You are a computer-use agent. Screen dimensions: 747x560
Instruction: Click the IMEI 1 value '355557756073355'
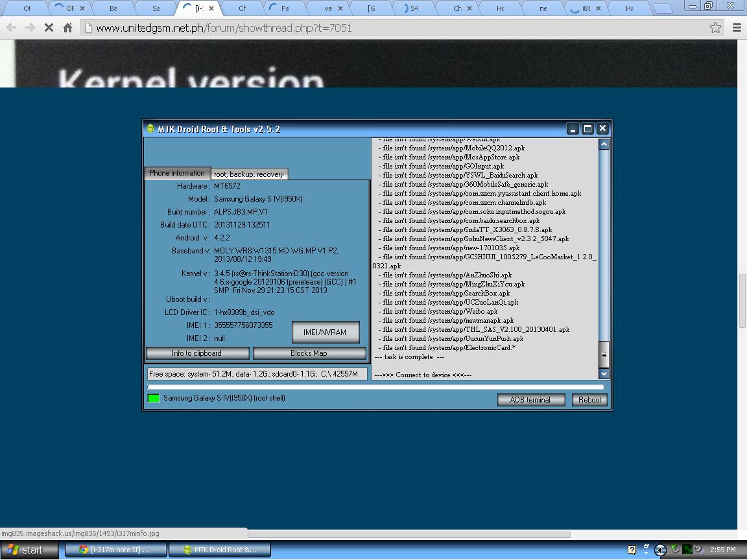coord(243,325)
